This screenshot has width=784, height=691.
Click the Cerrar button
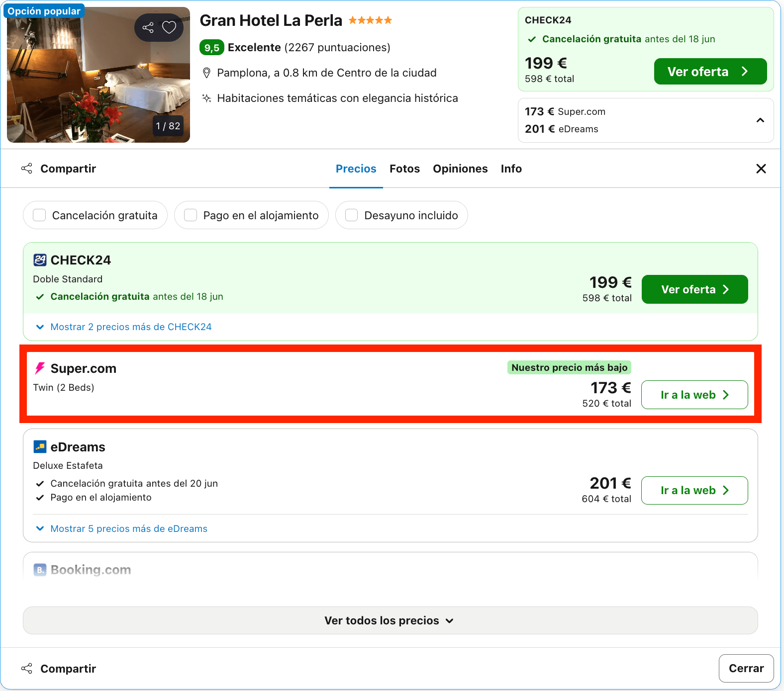click(746, 668)
